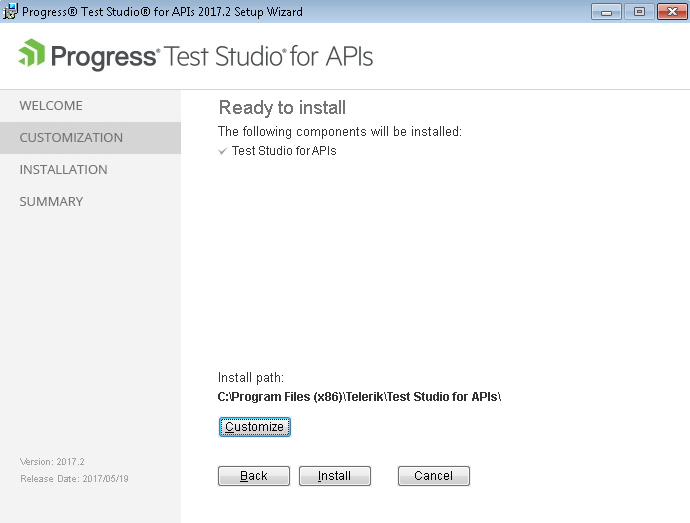Click the 'Install path:' label
Viewport: 690px width, 523px height.
pos(251,378)
